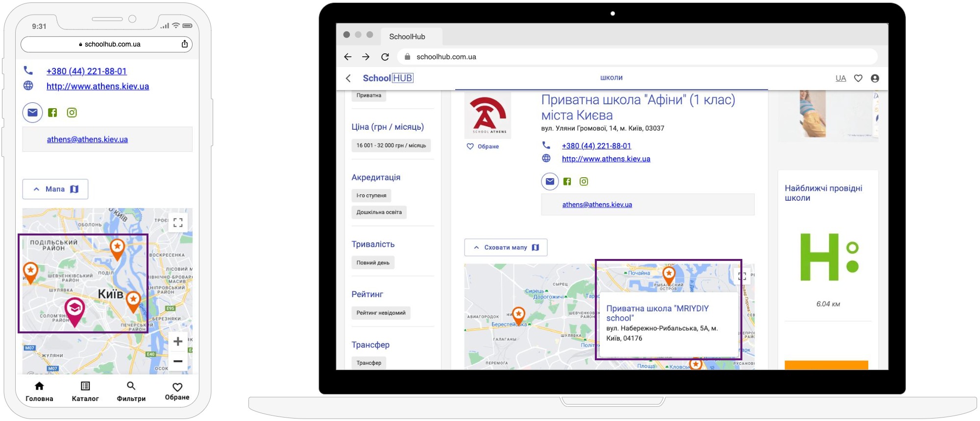Image resolution: width=980 pixels, height=421 pixels.
Task: Open the user account icon in the header
Action: (875, 78)
